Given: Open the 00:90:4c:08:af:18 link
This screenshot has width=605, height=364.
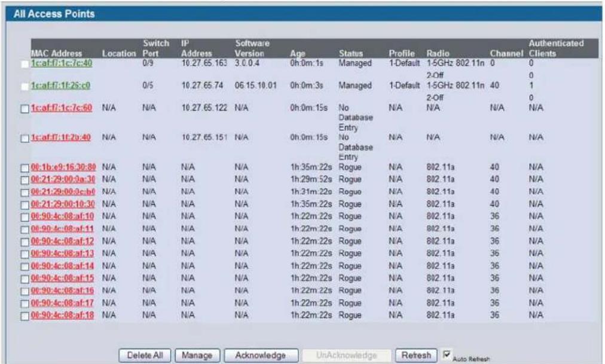Looking at the screenshot, I should tap(63, 315).
